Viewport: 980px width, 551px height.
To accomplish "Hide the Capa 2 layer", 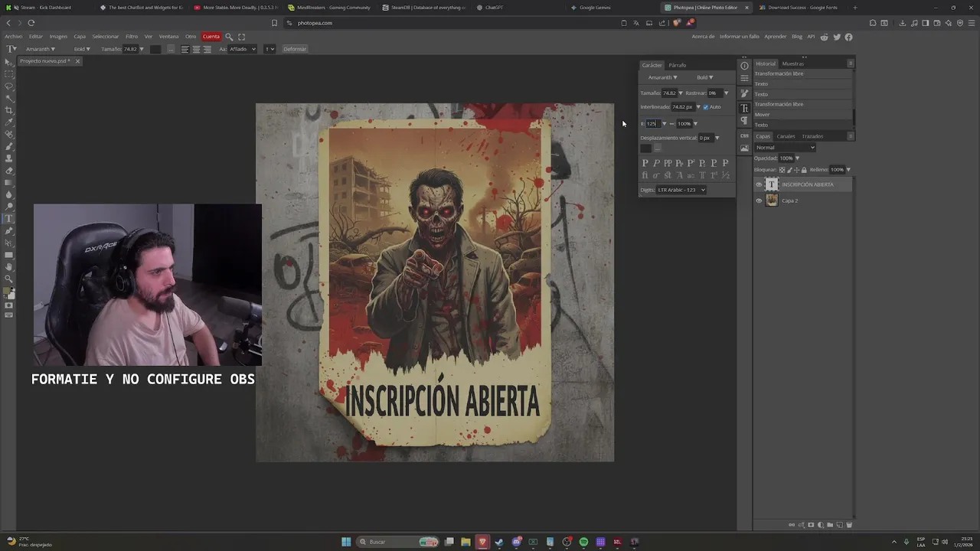I will (x=759, y=201).
